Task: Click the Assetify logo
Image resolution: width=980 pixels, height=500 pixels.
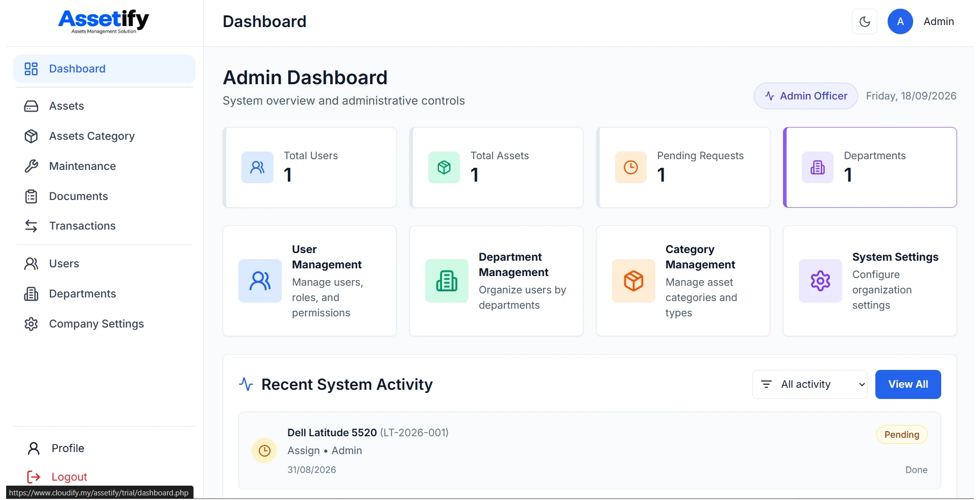Action: [104, 22]
